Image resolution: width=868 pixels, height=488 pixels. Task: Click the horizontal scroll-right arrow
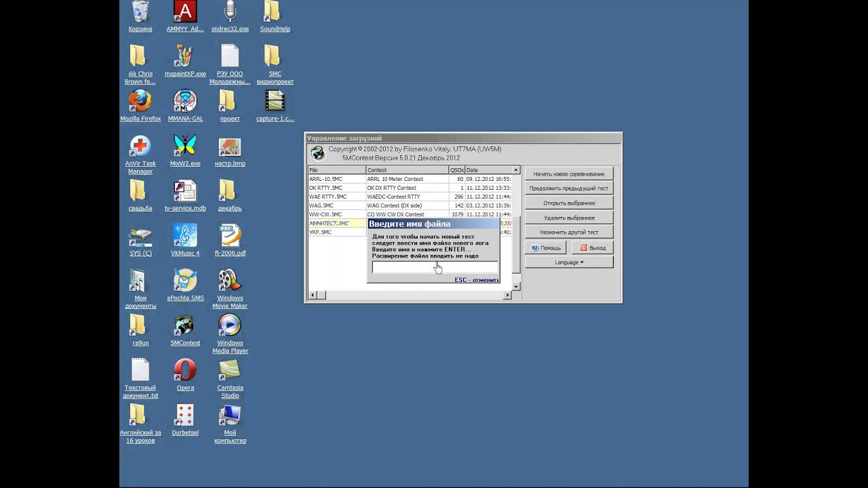(x=508, y=295)
